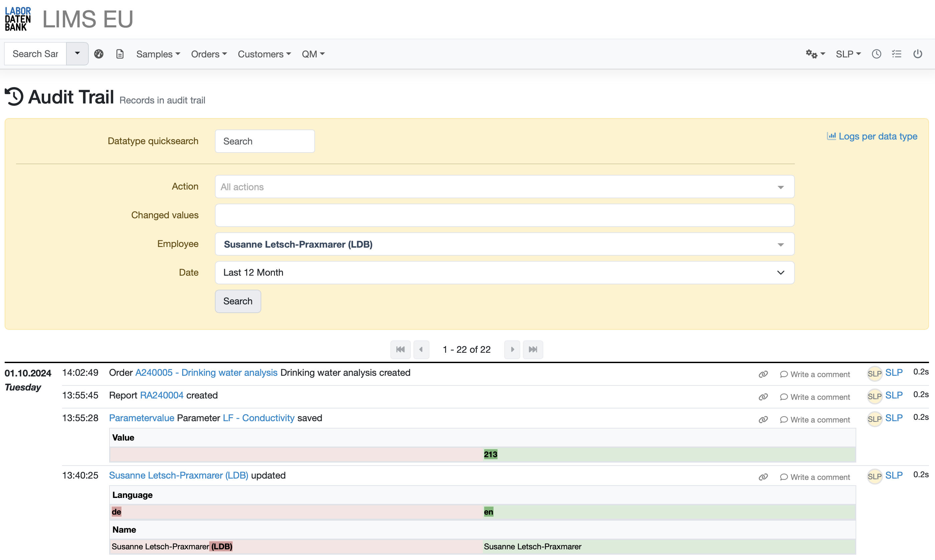This screenshot has height=560, width=935.
Task: Expand the sample search type dropdown arrow
Action: click(x=77, y=54)
